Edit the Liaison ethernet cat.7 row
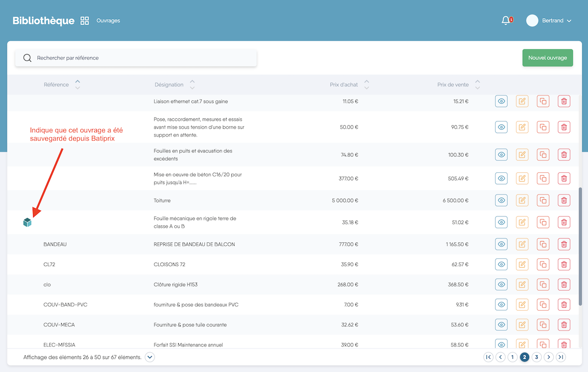Image resolution: width=588 pixels, height=372 pixels. point(522,101)
